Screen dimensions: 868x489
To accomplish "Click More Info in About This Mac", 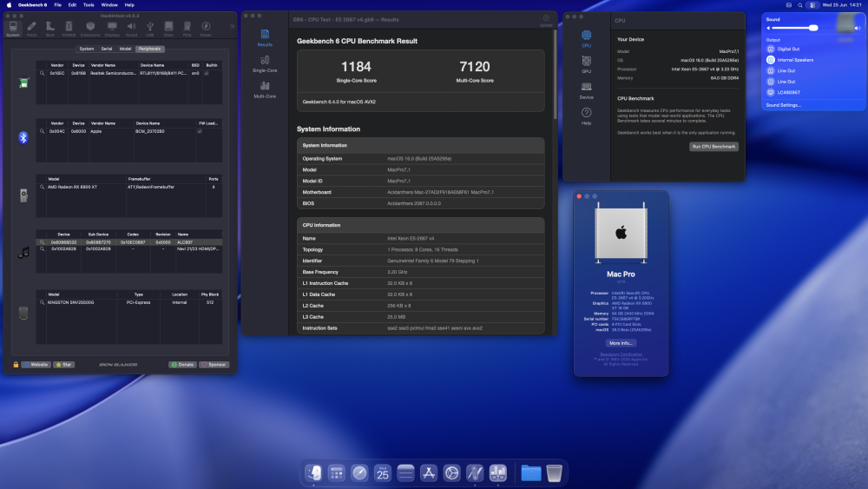I will 621,343.
